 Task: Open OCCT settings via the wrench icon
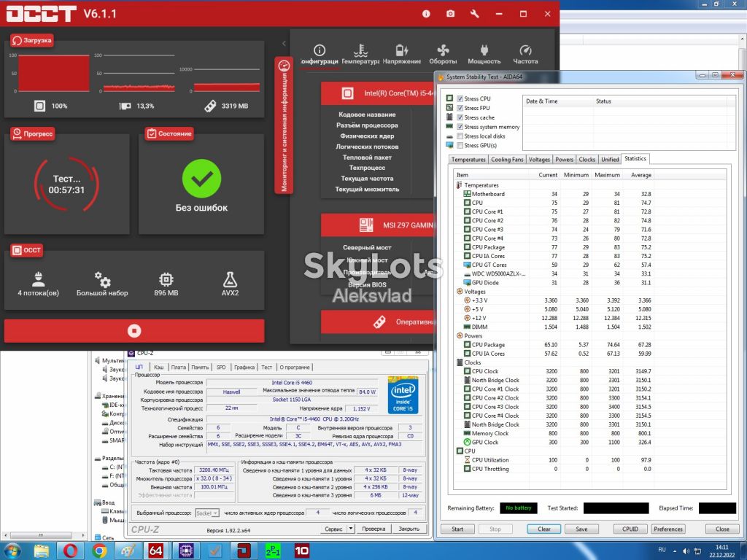[x=474, y=14]
